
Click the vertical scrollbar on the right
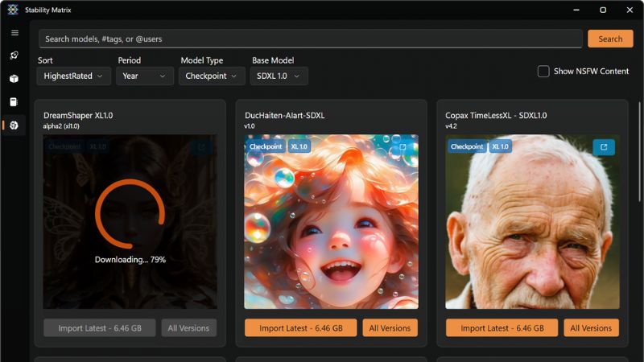pyautogui.click(x=640, y=152)
